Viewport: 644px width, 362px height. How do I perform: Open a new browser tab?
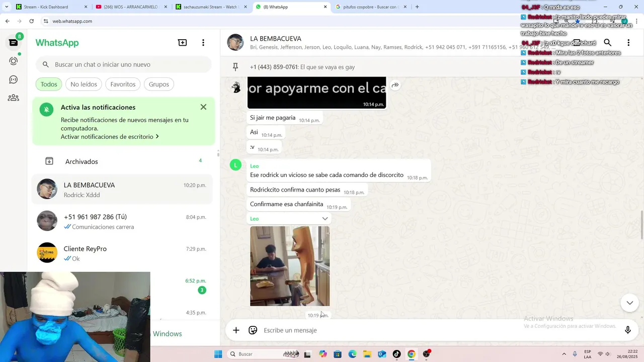pos(417,7)
